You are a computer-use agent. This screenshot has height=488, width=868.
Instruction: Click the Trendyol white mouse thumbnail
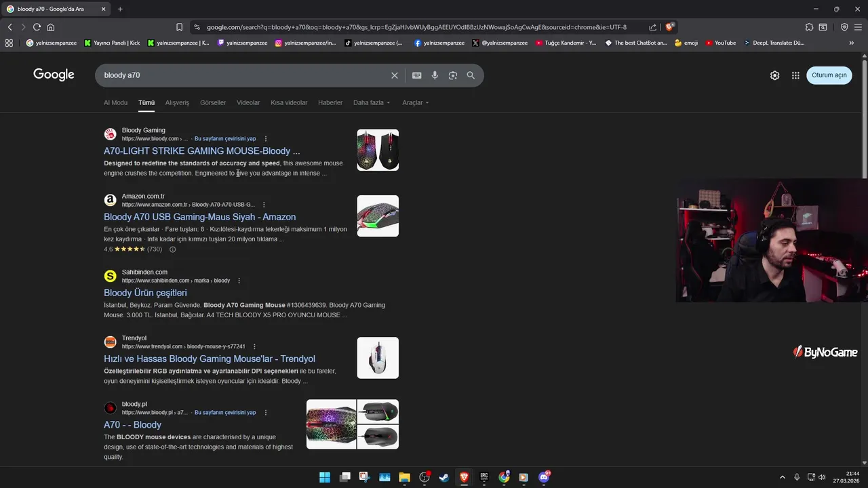point(378,358)
